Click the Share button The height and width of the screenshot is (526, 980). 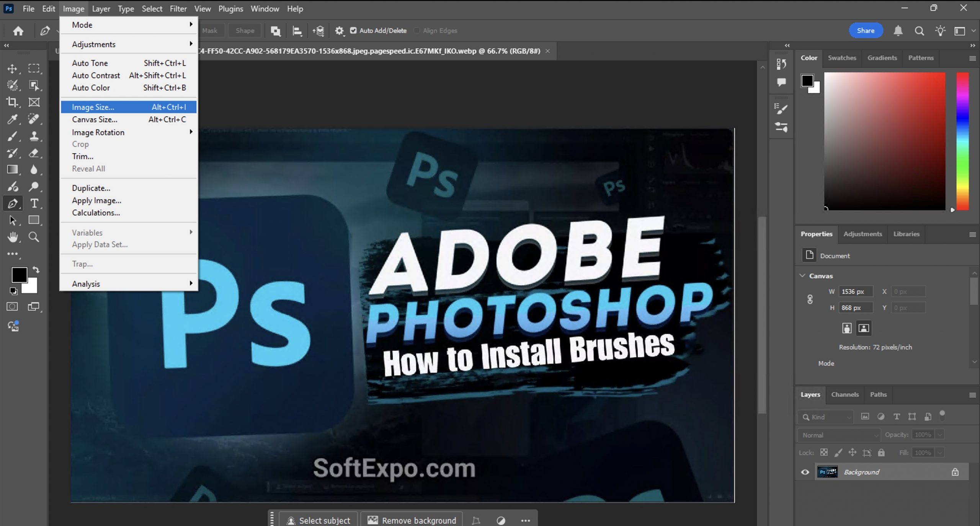(866, 31)
